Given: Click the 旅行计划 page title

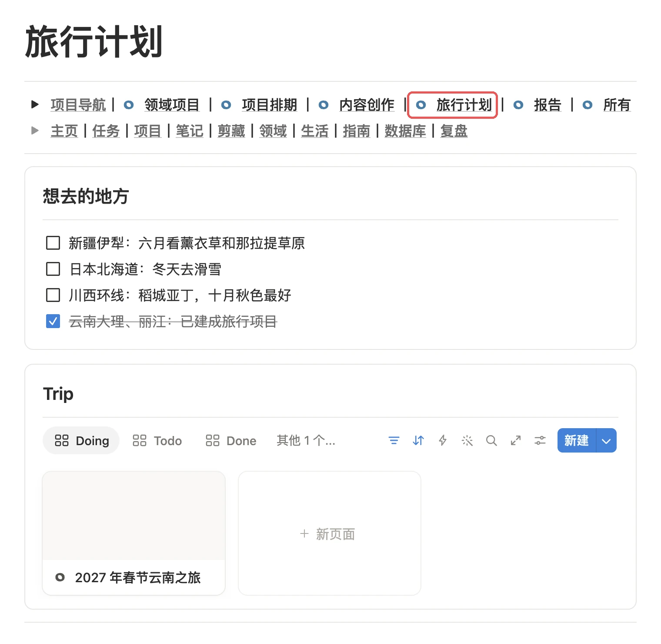Looking at the screenshot, I should click(x=94, y=42).
